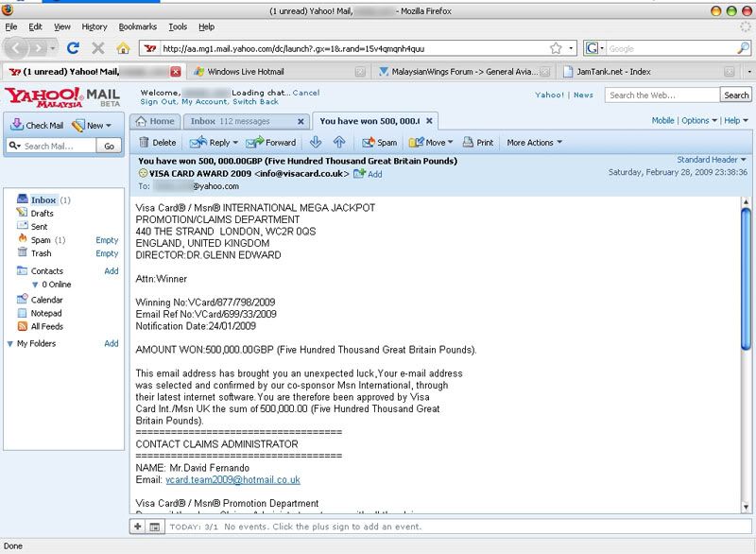Open the Trash folder
The width and height of the screenshot is (756, 554).
[41, 253]
